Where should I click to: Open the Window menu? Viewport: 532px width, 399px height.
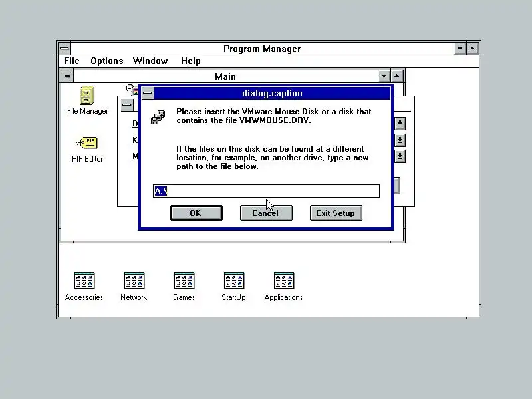click(x=150, y=61)
